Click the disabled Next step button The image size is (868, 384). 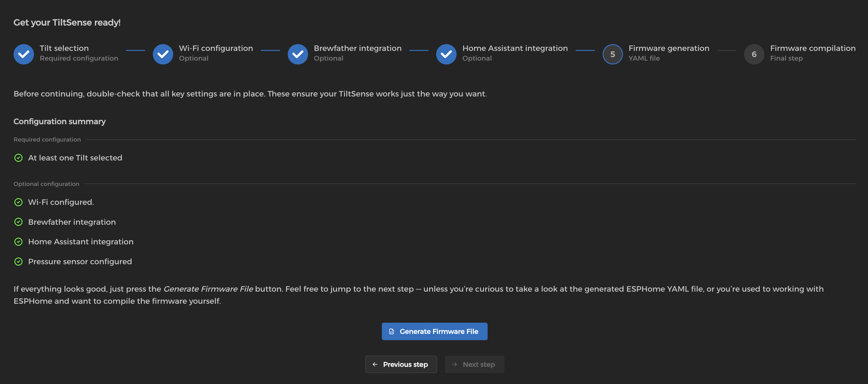pos(475,364)
